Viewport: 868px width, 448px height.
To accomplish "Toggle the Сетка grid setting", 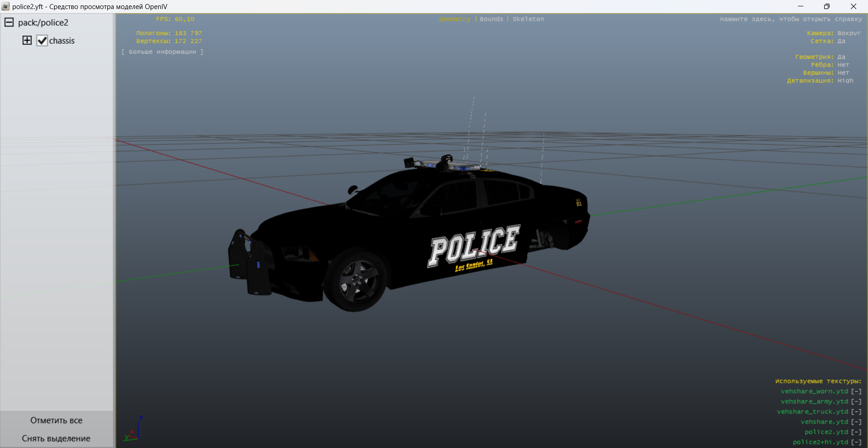I will click(x=841, y=41).
